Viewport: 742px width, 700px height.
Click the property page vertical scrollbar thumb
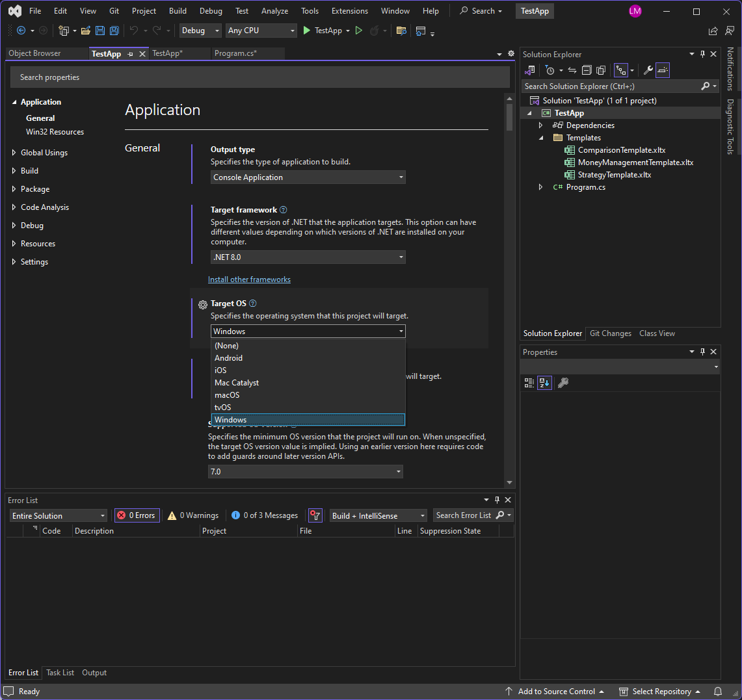tap(509, 117)
